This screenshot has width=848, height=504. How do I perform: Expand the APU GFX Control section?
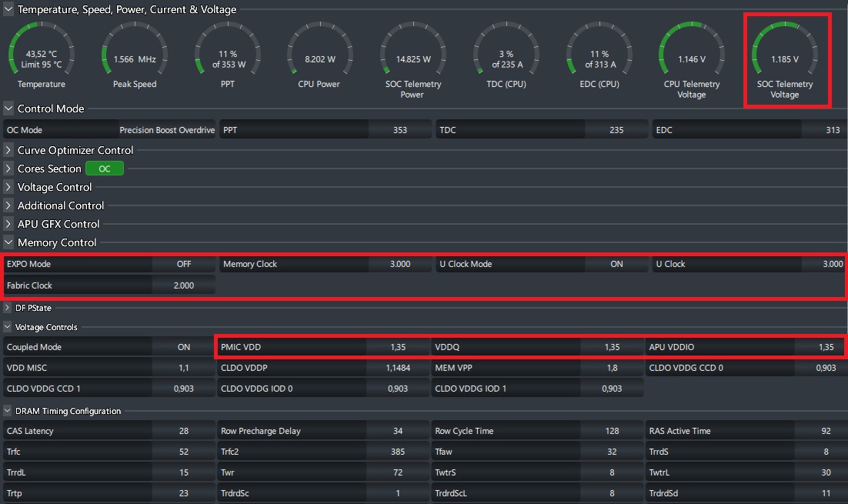click(8, 223)
